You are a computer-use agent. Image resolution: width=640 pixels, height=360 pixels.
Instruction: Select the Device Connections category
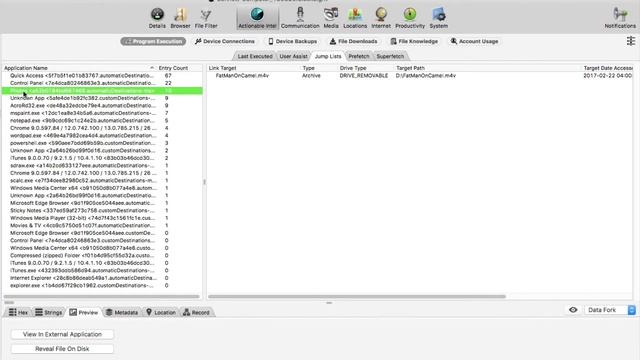click(x=225, y=41)
